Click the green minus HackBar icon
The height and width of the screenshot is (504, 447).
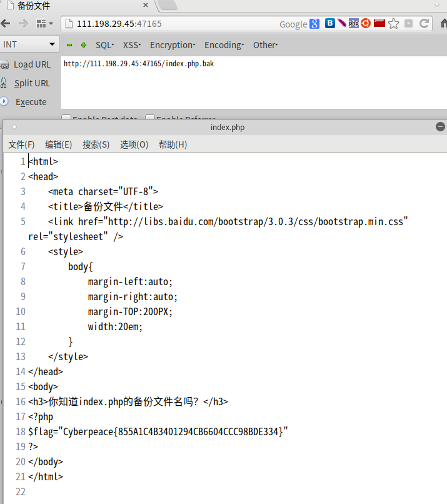[x=69, y=45]
